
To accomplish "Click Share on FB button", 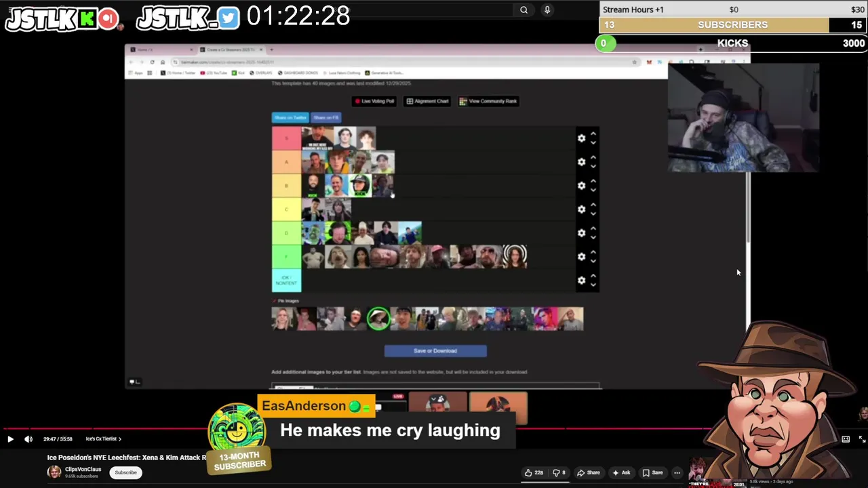I will (x=325, y=117).
